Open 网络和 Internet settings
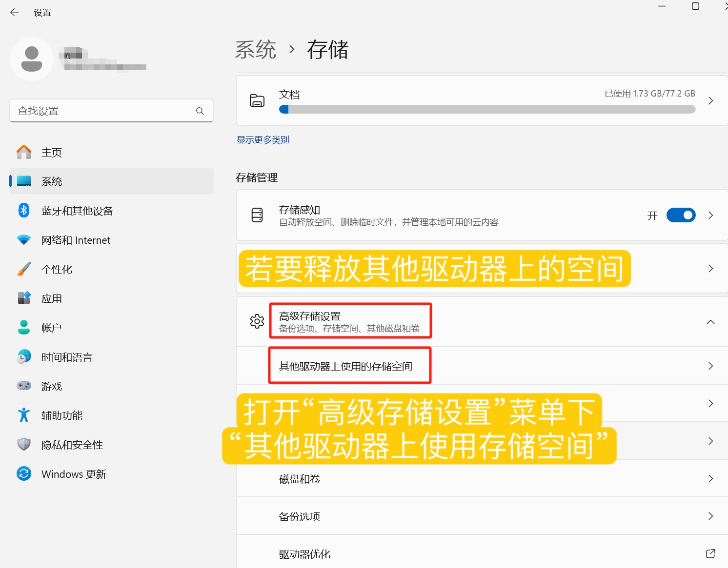The width and height of the screenshot is (728, 568). [111, 240]
